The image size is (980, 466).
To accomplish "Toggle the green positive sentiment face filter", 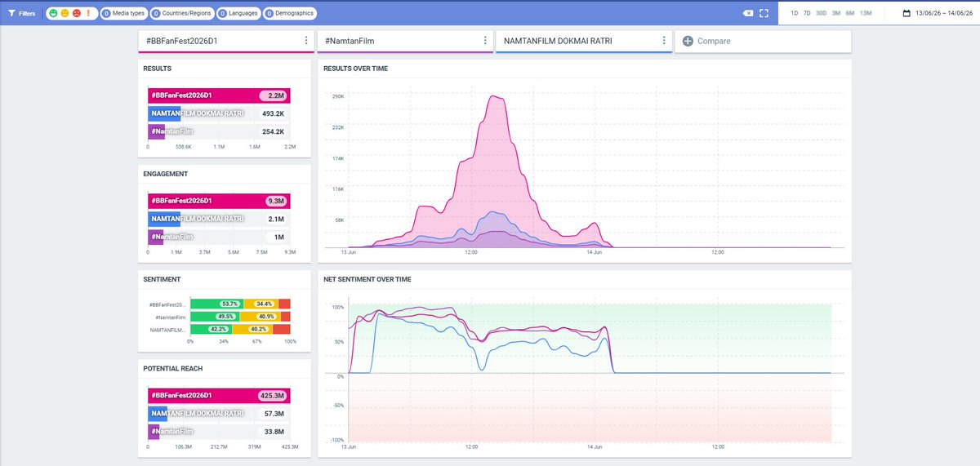I will [x=53, y=13].
